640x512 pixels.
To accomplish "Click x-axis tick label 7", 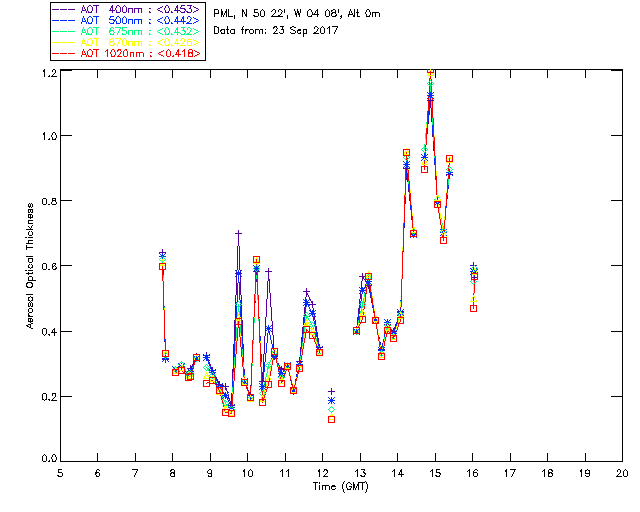I will (135, 473).
